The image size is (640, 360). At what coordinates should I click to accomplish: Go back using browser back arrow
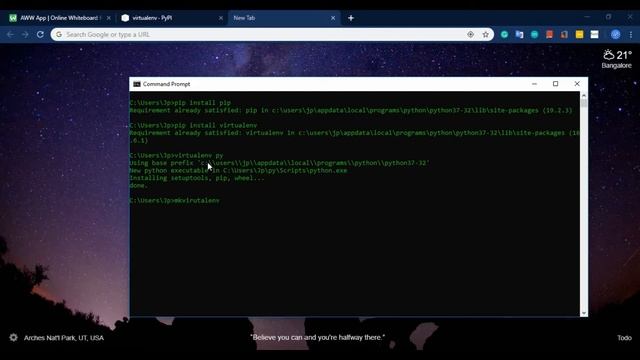tap(10, 35)
